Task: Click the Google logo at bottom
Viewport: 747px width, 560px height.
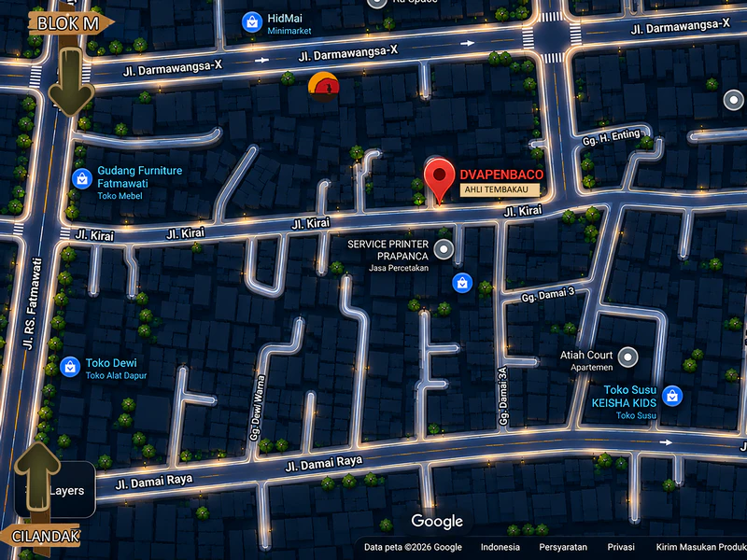Action: coord(437,522)
